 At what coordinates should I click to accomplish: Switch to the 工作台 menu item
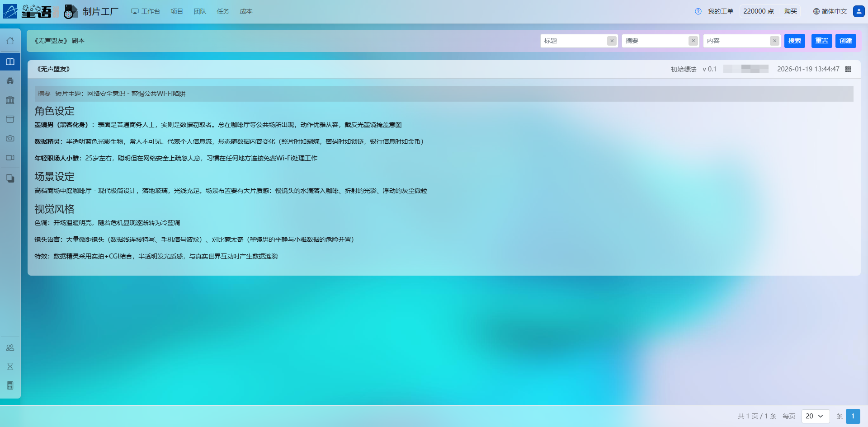146,11
